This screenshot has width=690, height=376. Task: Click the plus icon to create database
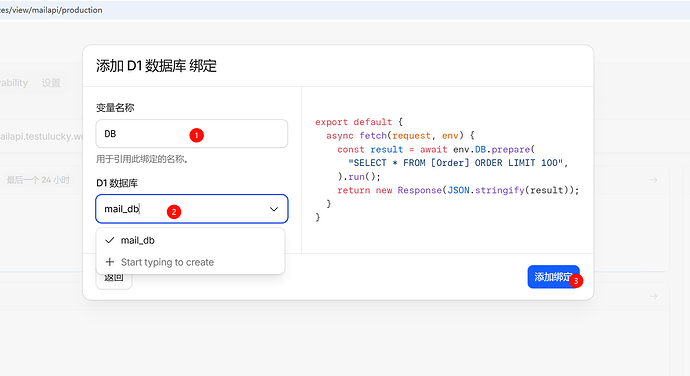coord(110,262)
